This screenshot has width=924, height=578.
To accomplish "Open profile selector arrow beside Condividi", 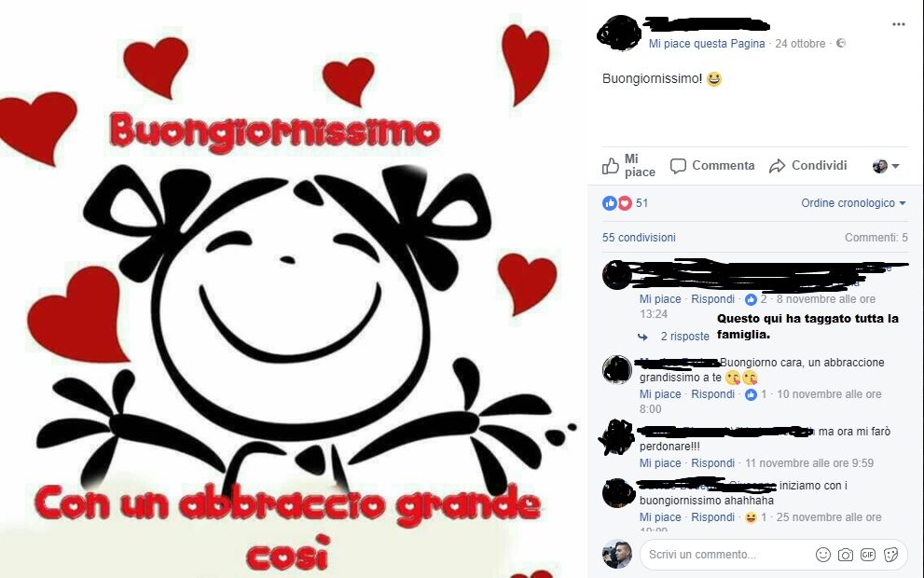I will click(x=886, y=166).
